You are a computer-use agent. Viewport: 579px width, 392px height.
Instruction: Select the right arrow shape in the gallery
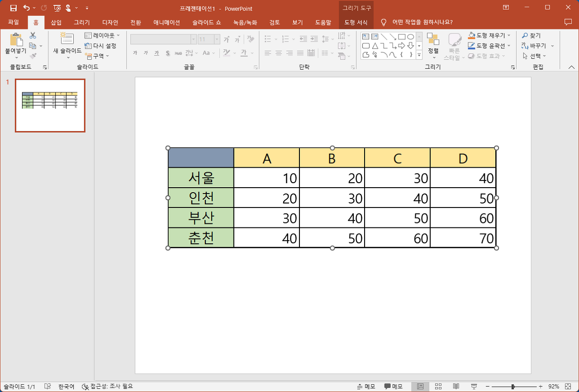[402, 46]
